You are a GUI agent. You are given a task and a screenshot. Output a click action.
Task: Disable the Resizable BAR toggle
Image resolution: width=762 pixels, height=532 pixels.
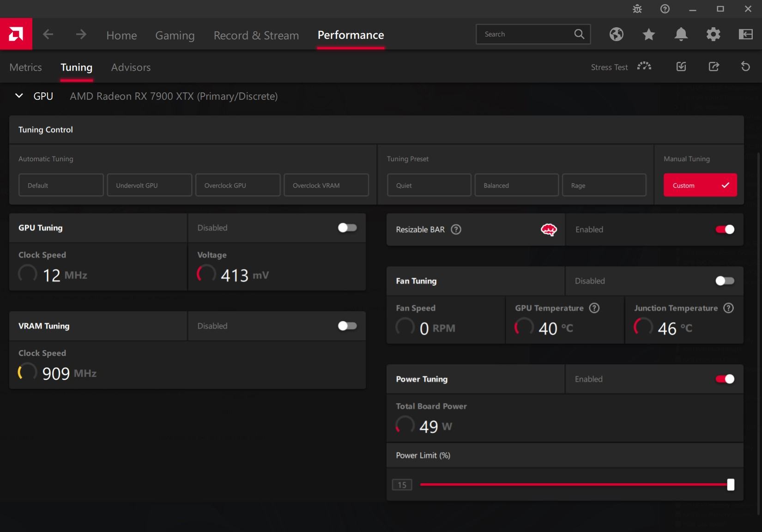point(725,230)
